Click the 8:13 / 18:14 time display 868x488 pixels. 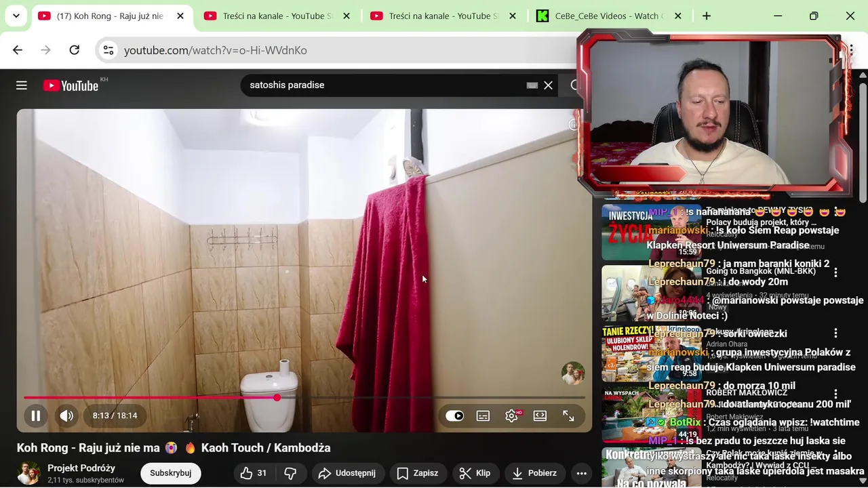[x=115, y=416]
